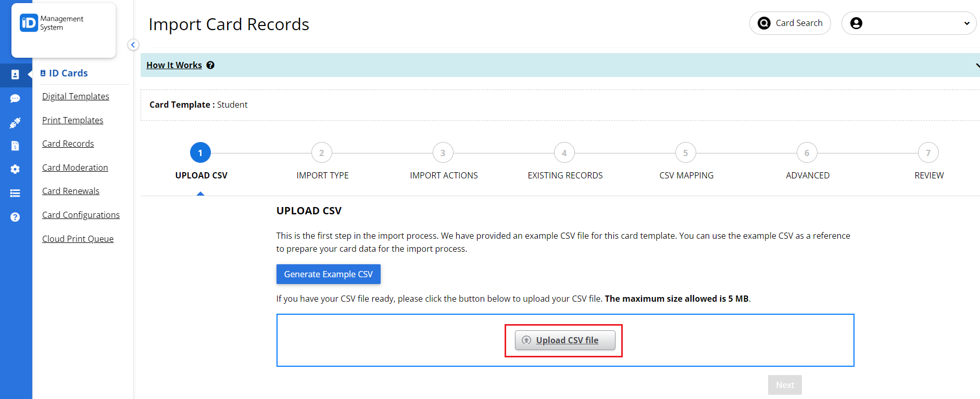This screenshot has width=980, height=399.
Task: Click Generate Example CSV button
Action: click(x=329, y=274)
